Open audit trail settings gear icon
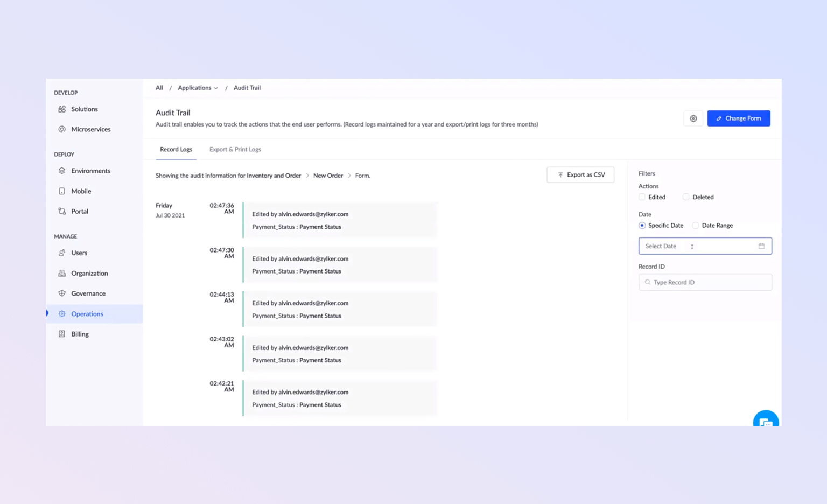Screen dimensions: 827x504 [693, 118]
